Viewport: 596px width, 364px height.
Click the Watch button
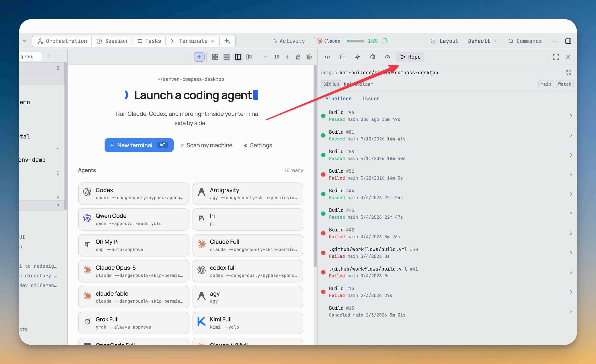565,84
